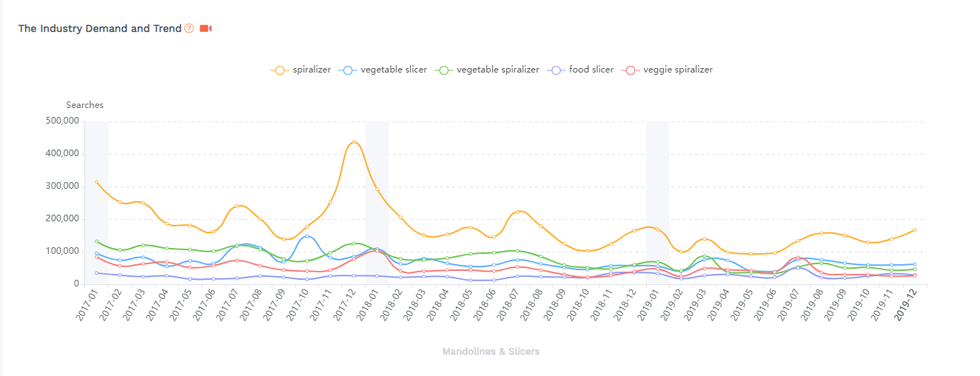Screen dimensions: 980x376
Task: Select last spiralizer point at 2019-12
Action: pyautogui.click(x=915, y=230)
